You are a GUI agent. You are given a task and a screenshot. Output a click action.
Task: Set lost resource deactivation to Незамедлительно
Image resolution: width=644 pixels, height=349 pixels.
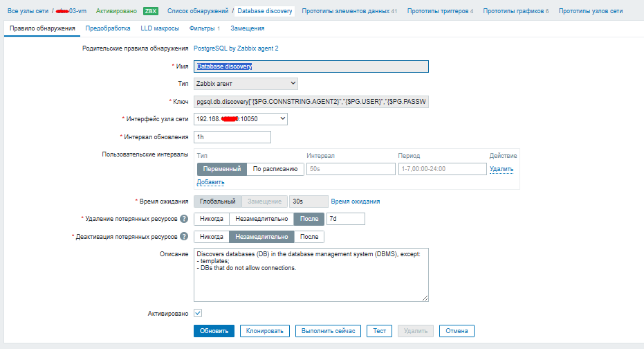(x=261, y=237)
